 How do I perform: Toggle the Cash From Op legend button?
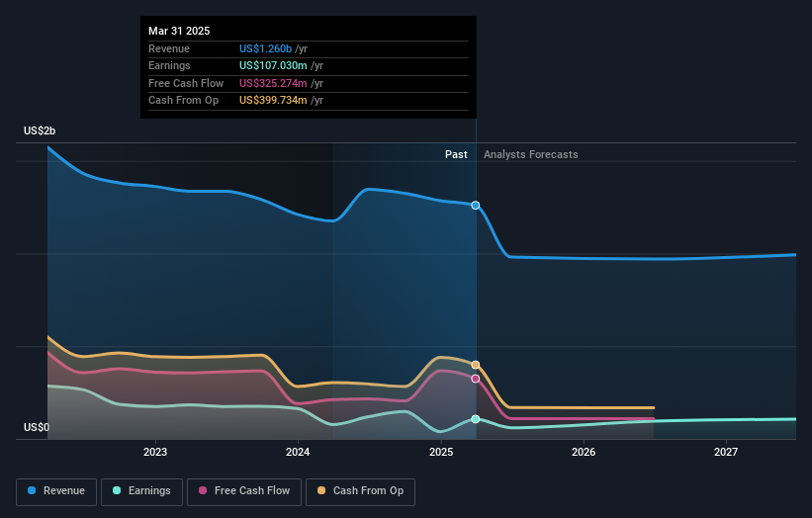click(x=360, y=491)
